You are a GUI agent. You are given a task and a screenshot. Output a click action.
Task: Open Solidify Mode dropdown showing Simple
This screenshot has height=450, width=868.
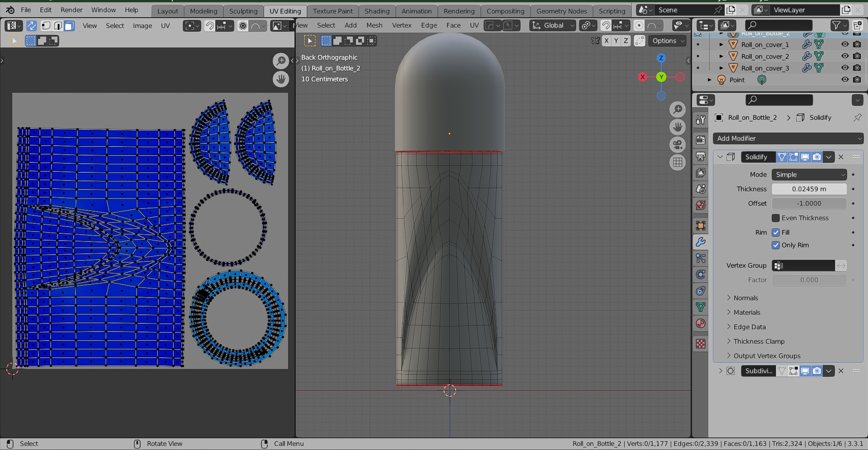809,175
